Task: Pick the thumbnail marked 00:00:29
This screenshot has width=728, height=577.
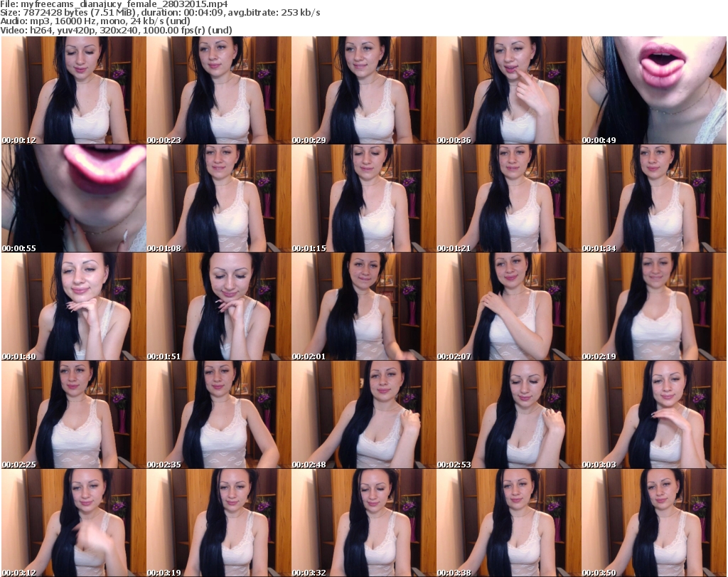Action: (363, 90)
